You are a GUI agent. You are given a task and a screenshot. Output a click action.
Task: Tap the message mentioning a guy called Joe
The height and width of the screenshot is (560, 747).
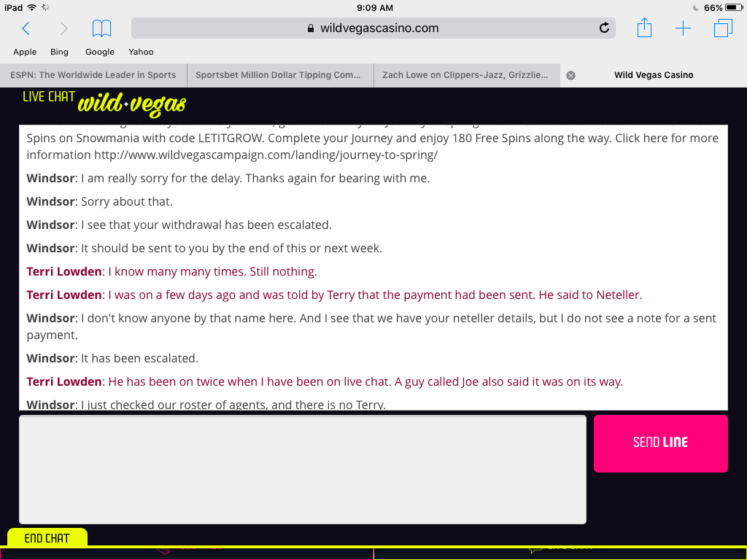(325, 381)
